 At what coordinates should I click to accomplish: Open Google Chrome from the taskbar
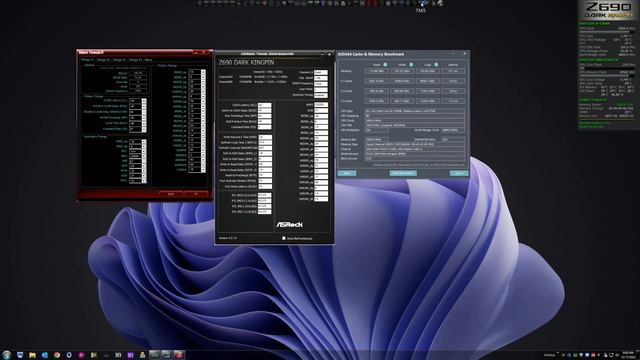point(57,355)
